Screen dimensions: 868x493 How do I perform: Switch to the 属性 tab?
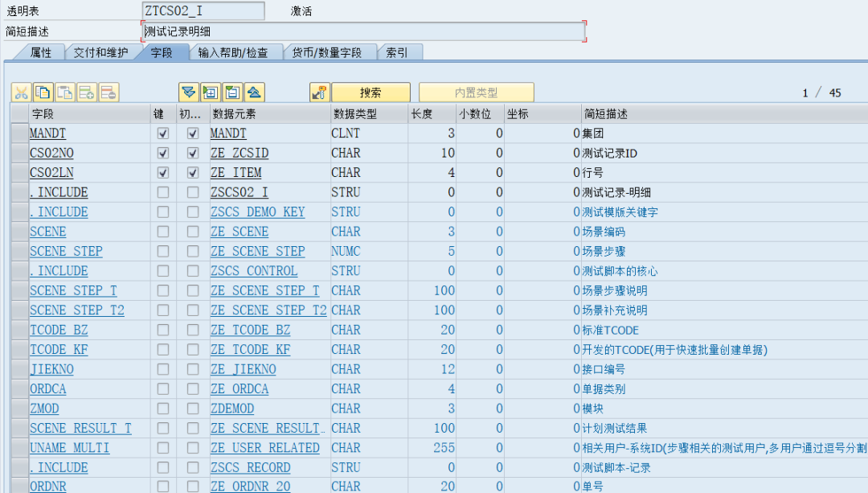pyautogui.click(x=39, y=51)
